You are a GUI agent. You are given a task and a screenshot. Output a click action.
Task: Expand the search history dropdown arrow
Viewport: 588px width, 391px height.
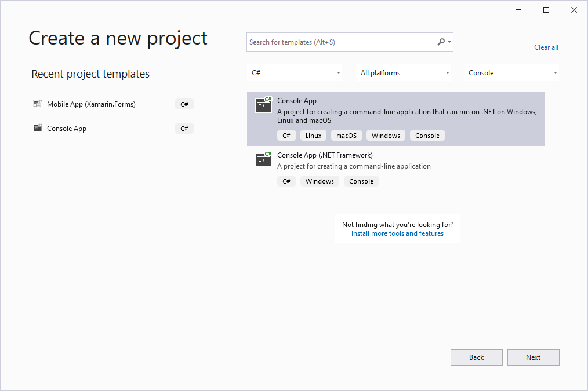[449, 42]
